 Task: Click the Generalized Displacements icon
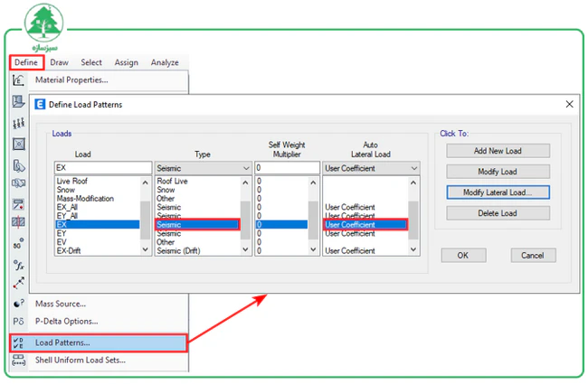coord(18,283)
